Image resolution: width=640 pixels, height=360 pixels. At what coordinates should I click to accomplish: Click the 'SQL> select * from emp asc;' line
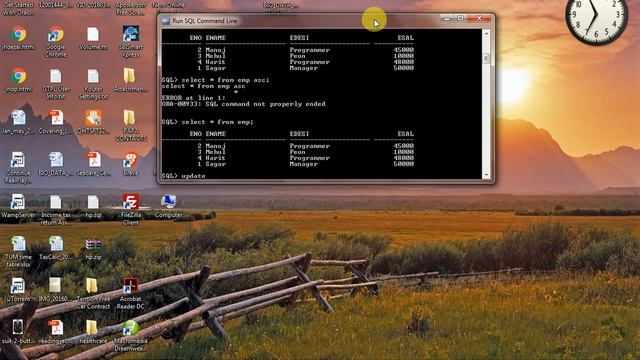216,80
